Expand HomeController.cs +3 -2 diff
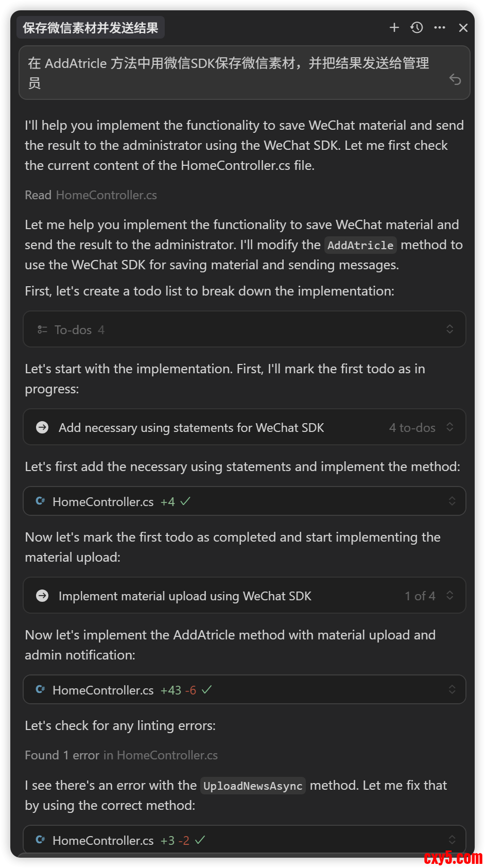 (x=452, y=840)
